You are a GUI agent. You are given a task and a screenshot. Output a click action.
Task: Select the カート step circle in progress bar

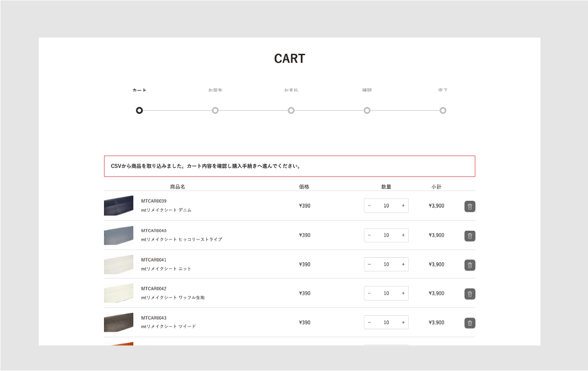[x=139, y=110]
